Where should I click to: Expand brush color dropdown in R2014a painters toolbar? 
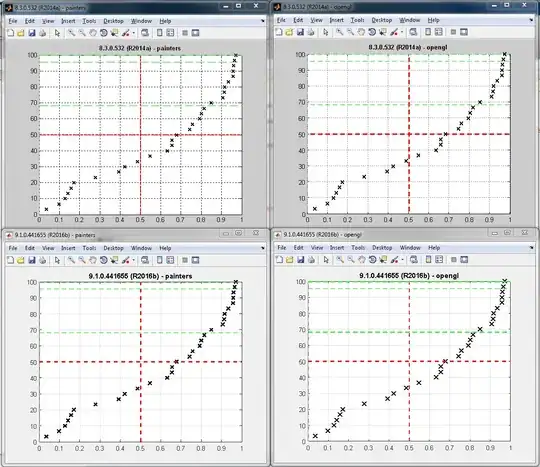[133, 33]
